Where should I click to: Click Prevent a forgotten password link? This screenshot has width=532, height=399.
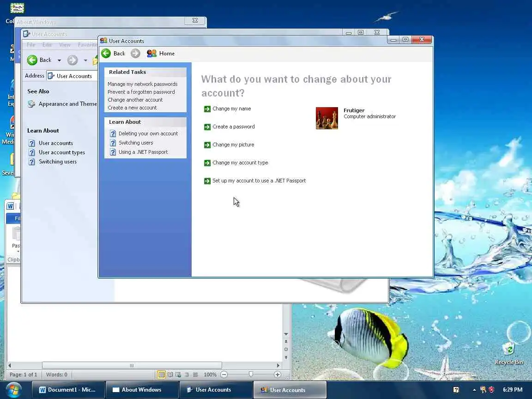point(141,92)
